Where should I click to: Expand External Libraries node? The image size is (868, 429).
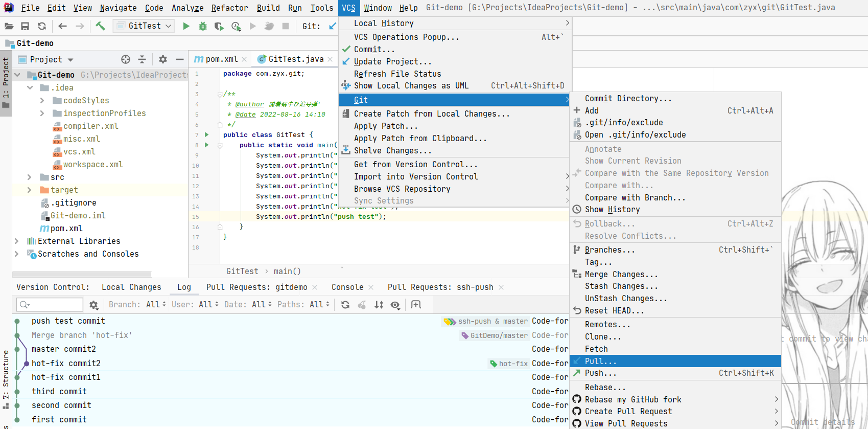17,241
